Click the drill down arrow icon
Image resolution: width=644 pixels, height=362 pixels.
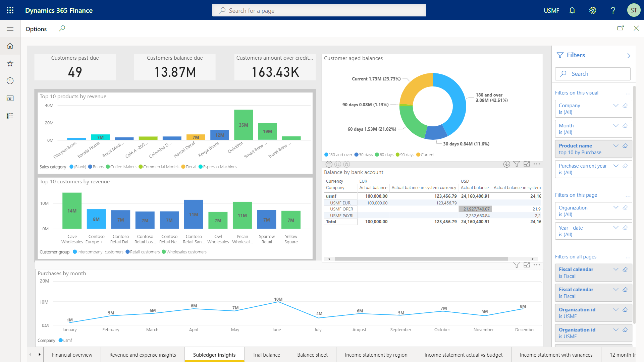click(x=506, y=164)
